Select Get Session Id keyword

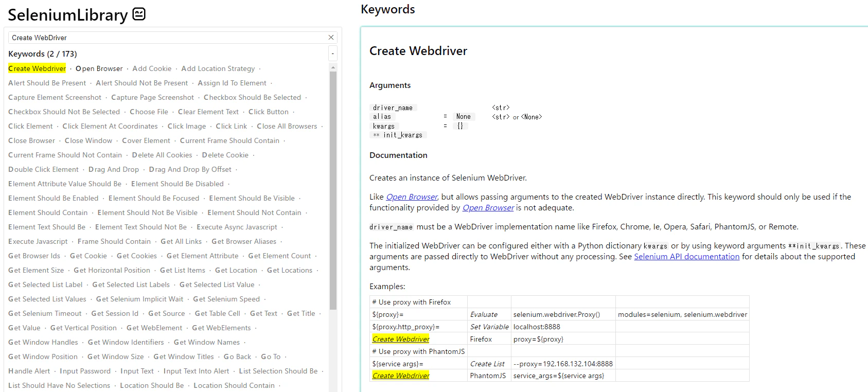coord(115,313)
